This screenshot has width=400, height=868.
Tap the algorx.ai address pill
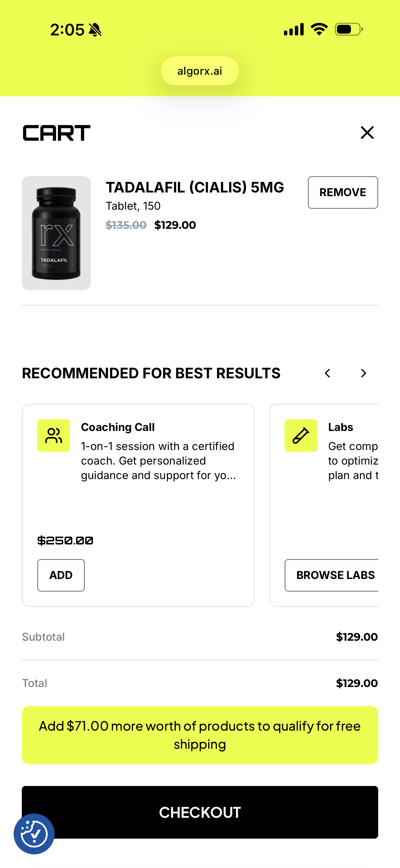point(200,71)
